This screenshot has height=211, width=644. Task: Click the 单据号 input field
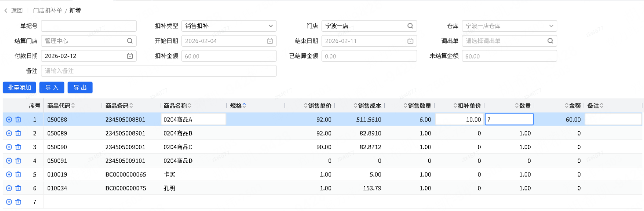point(88,26)
